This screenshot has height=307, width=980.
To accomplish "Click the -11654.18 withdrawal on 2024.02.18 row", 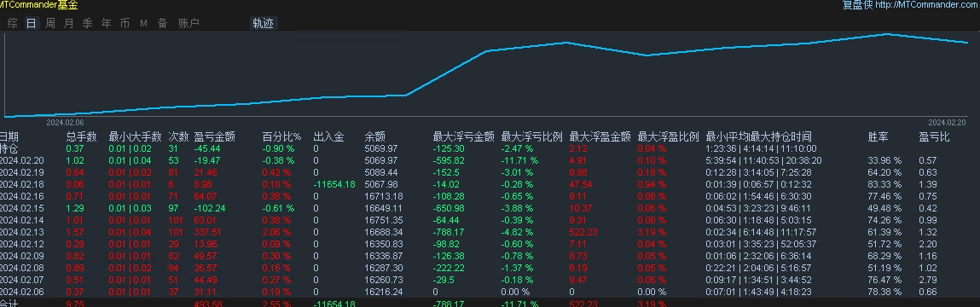I will pos(334,184).
